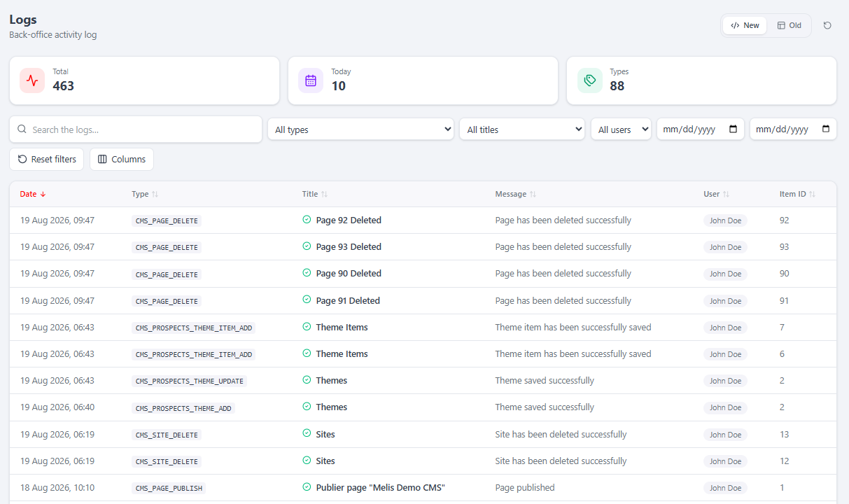Sort by the User column header label
This screenshot has height=504, width=849.
pos(712,195)
